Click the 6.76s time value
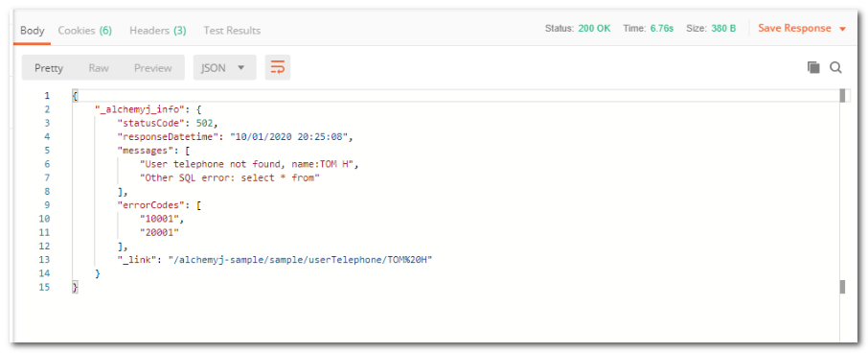Image resolution: width=868 pixels, height=353 pixels. click(x=661, y=28)
